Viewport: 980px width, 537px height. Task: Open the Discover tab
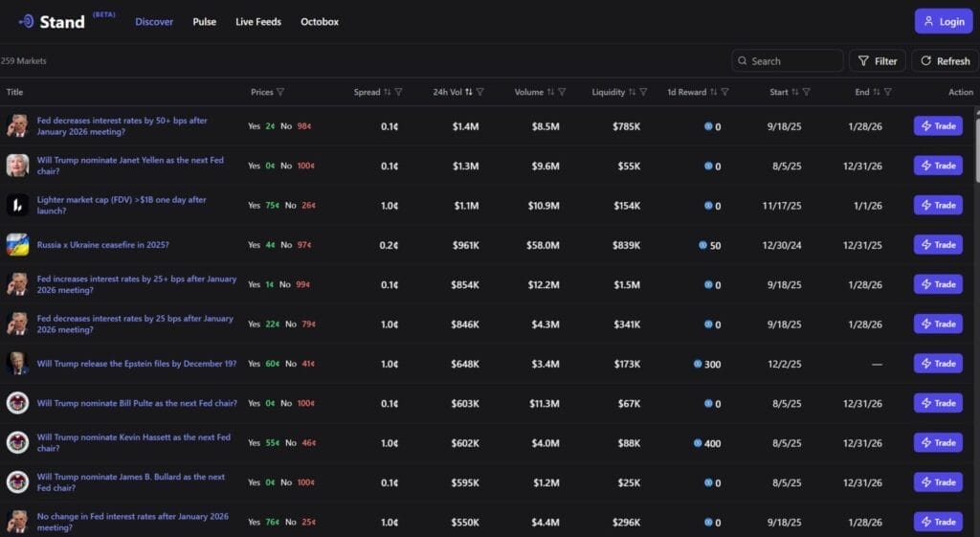(154, 22)
